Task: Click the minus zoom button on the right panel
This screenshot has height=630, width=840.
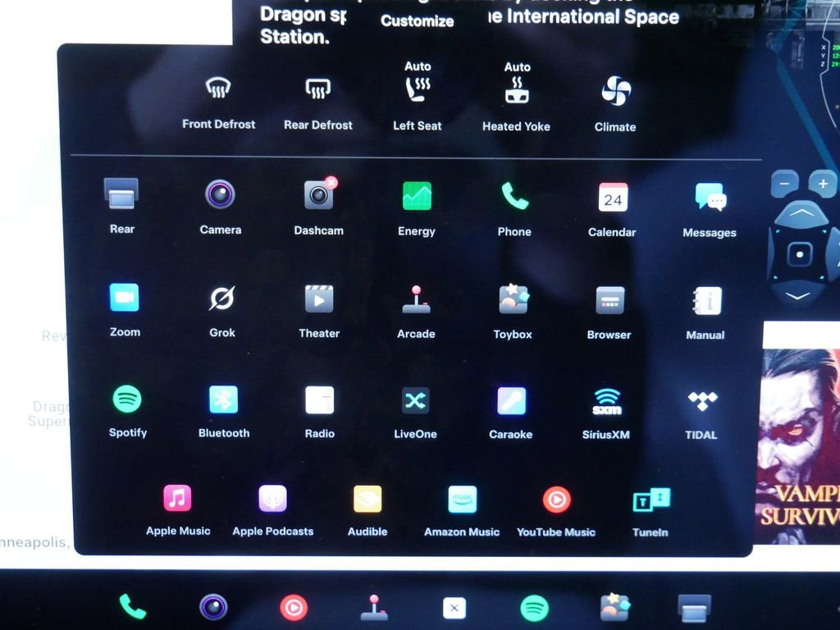Action: (784, 184)
